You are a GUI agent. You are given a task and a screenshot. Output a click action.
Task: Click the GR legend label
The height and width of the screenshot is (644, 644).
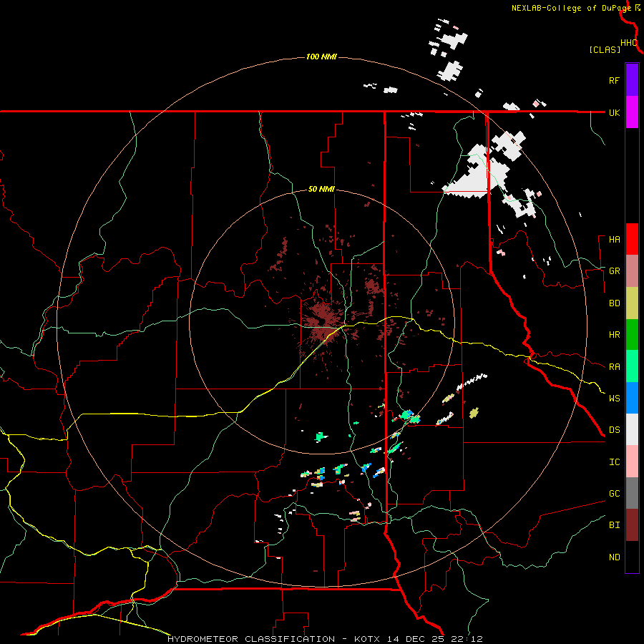tap(614, 271)
